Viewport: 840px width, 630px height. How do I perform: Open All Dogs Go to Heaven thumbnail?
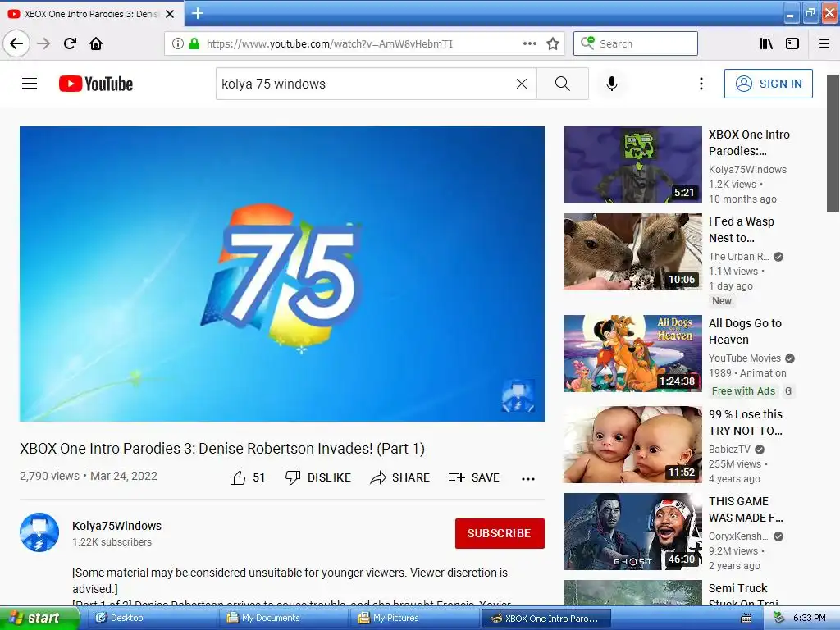(x=632, y=353)
